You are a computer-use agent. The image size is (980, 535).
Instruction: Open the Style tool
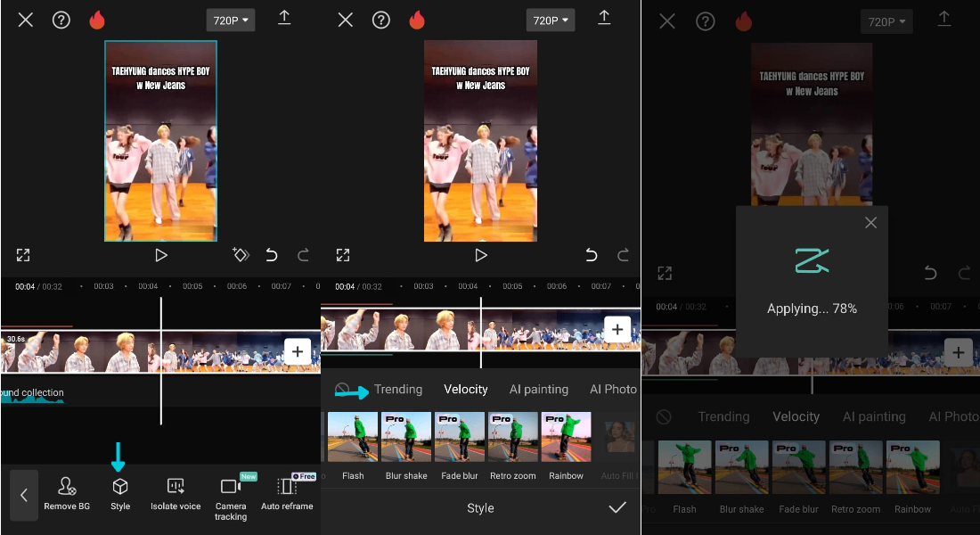(120, 494)
